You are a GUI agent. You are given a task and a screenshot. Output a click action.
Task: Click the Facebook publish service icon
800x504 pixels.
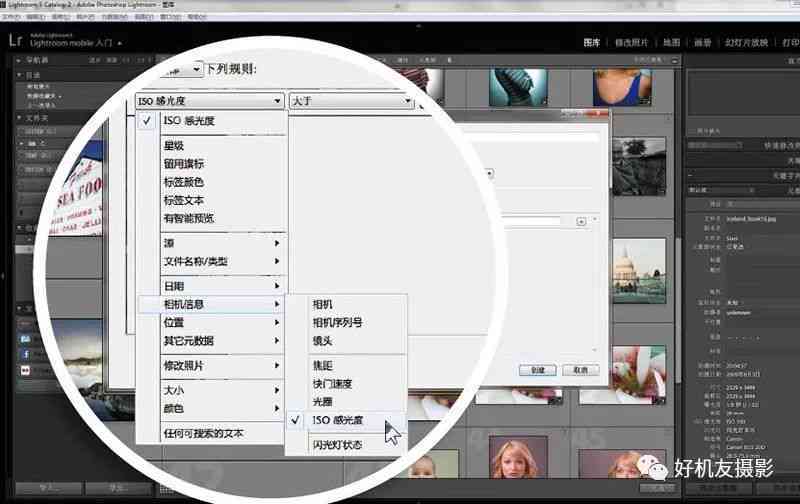pos(26,354)
